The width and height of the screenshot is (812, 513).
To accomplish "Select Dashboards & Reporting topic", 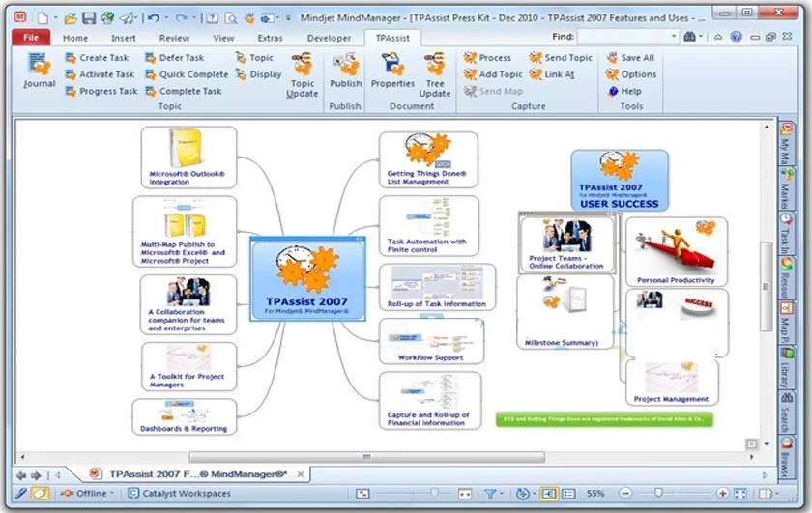I will coord(185,416).
